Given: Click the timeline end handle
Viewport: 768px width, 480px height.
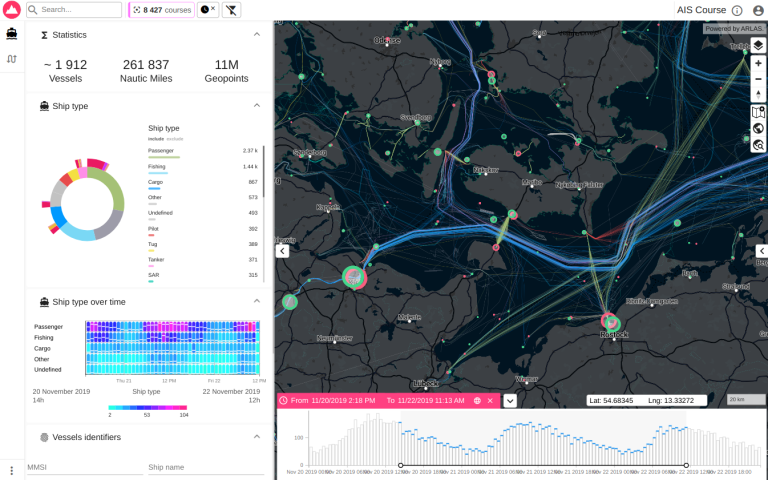Looking at the screenshot, I should pyautogui.click(x=686, y=465).
